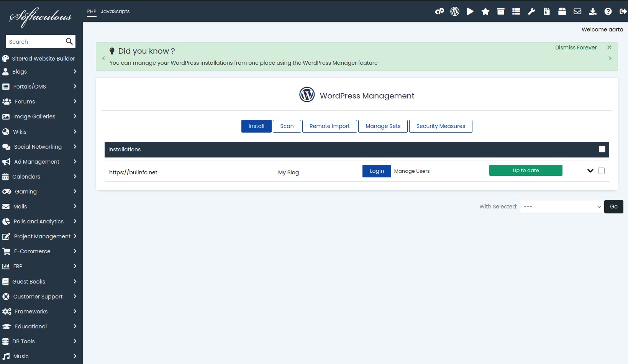Open the star ratings icon
The width and height of the screenshot is (628, 364).
[x=485, y=11]
